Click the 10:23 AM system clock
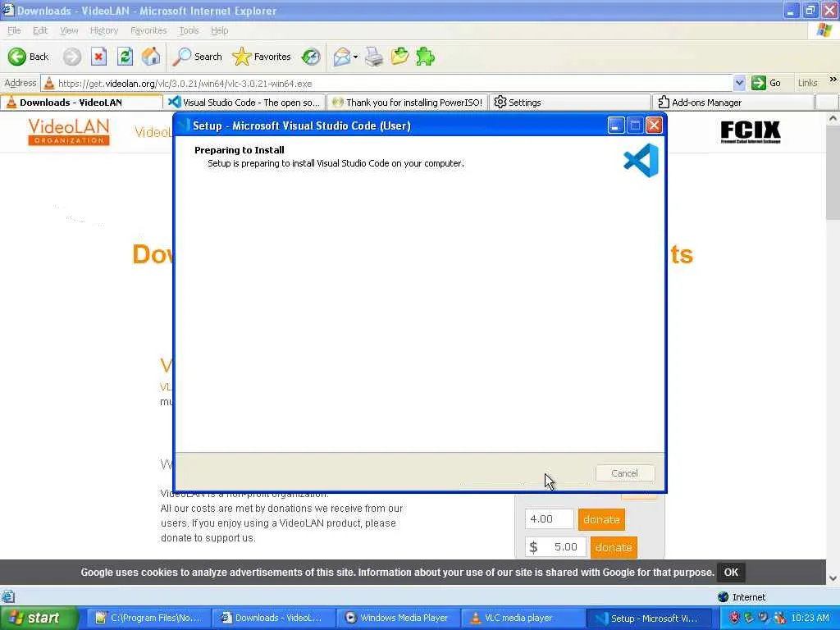Viewport: 840px width, 630px height. point(810,618)
